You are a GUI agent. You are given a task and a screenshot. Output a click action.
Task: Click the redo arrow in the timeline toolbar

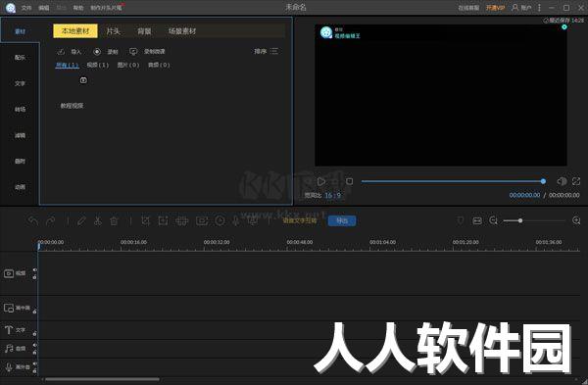point(50,220)
